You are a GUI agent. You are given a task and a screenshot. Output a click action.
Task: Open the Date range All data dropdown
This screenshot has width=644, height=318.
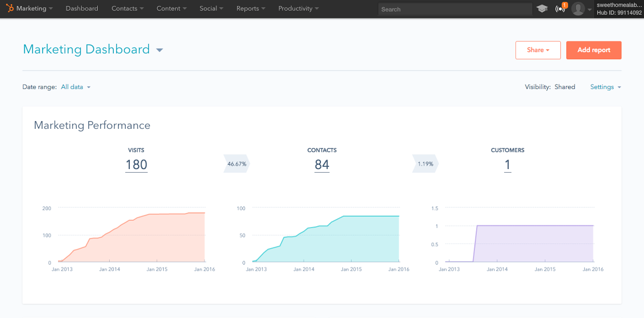pos(76,87)
